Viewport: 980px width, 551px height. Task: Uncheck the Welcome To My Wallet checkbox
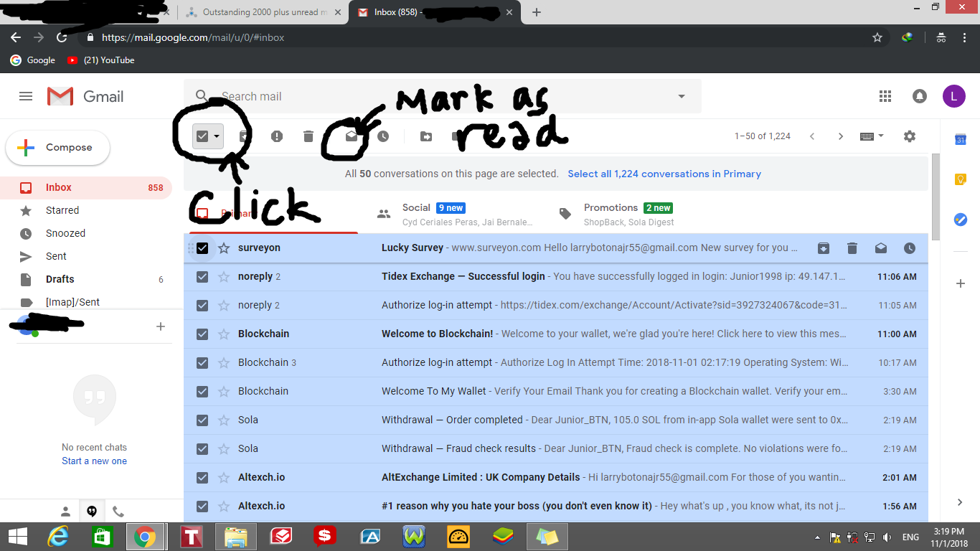coord(202,392)
